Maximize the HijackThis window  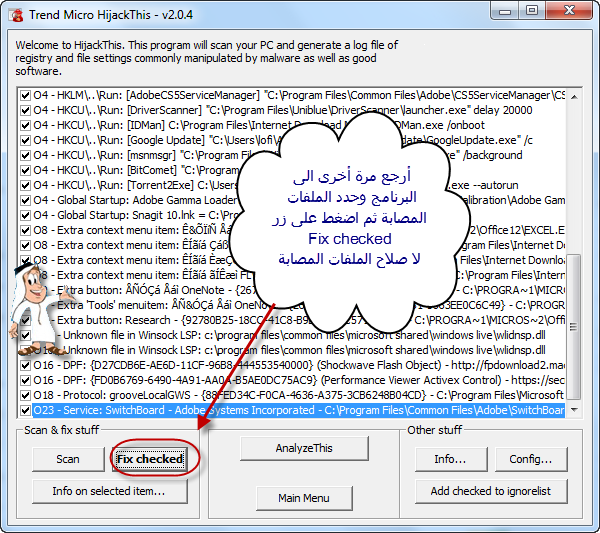click(532, 11)
